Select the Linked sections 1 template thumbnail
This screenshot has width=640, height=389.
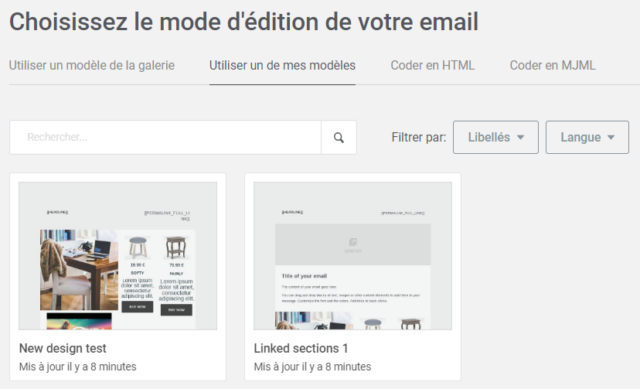point(353,256)
